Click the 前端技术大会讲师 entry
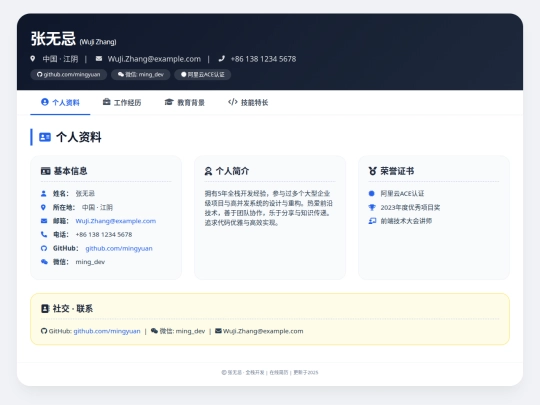This screenshot has width=540, height=405. pyautogui.click(x=406, y=221)
